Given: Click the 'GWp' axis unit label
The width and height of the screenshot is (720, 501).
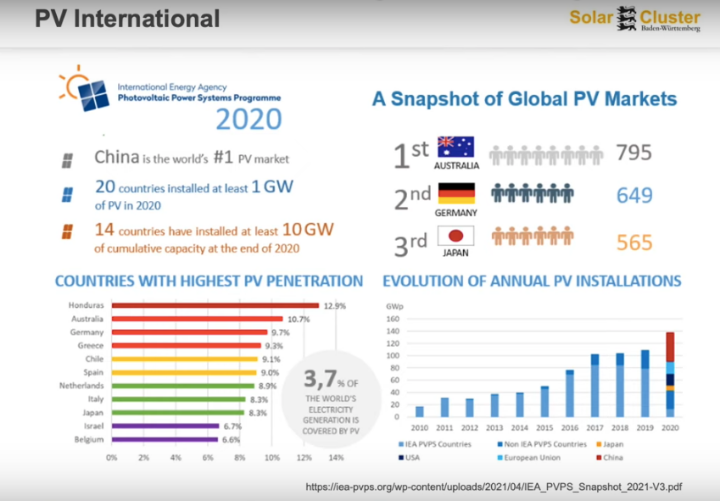Looking at the screenshot, I should pos(394,306).
